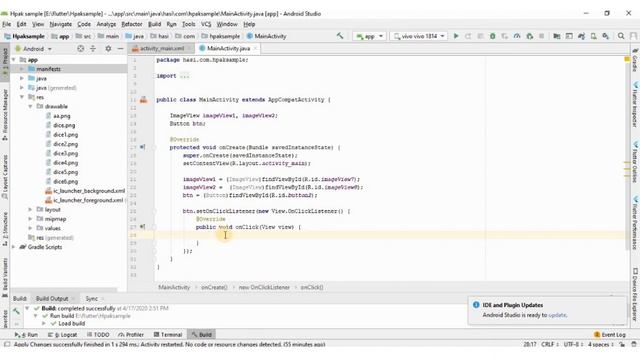Screen dimensions: 640x360
Task: Open SDK Manager from the toolbar
Action: [606, 36]
